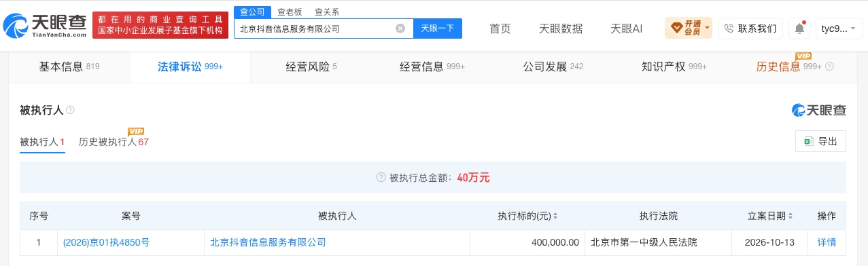
Task: Switch to 法律诉讼 999+ tab
Action: point(190,66)
